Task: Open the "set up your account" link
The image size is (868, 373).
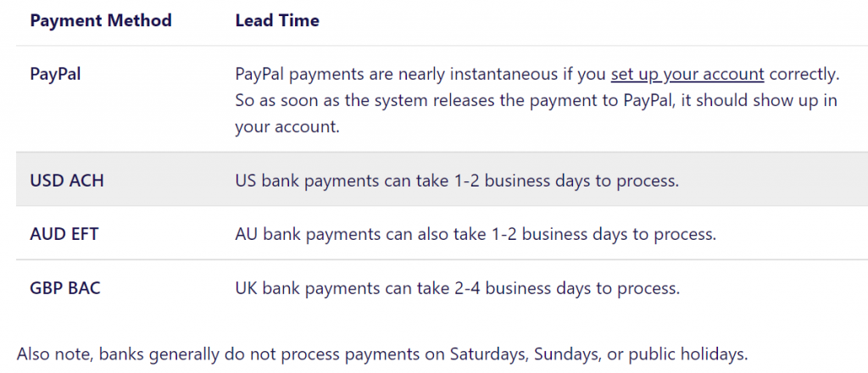Action: point(687,74)
